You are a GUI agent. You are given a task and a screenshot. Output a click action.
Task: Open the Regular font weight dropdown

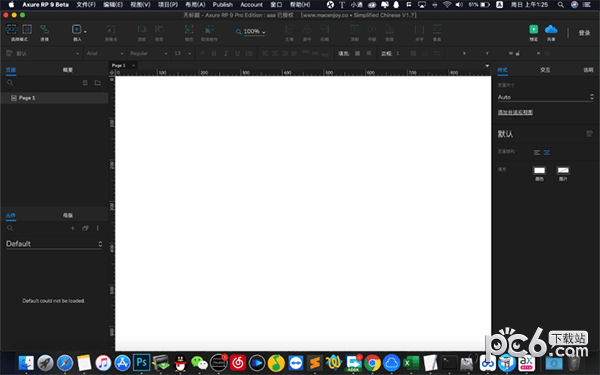tap(148, 53)
